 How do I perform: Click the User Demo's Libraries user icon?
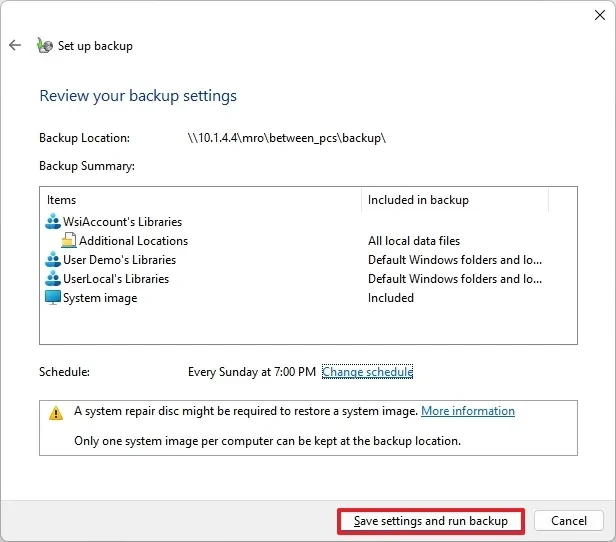(53, 260)
